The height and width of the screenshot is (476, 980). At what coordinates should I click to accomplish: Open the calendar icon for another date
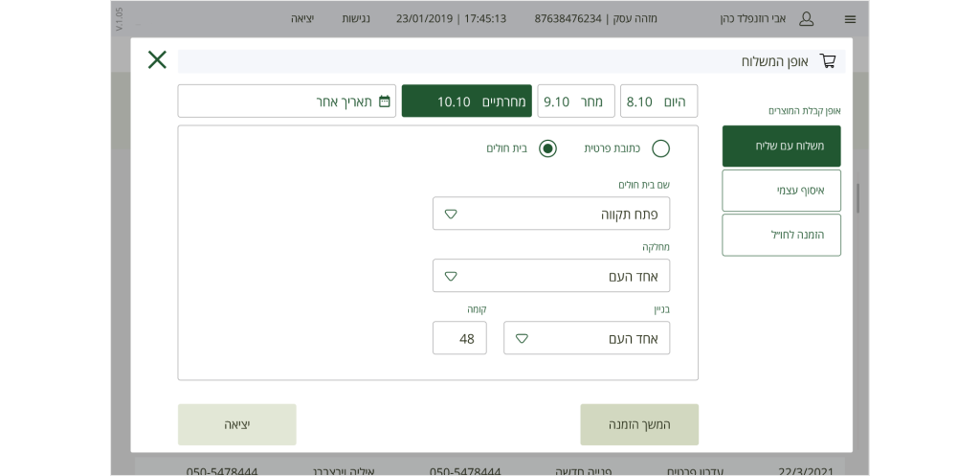click(x=385, y=102)
